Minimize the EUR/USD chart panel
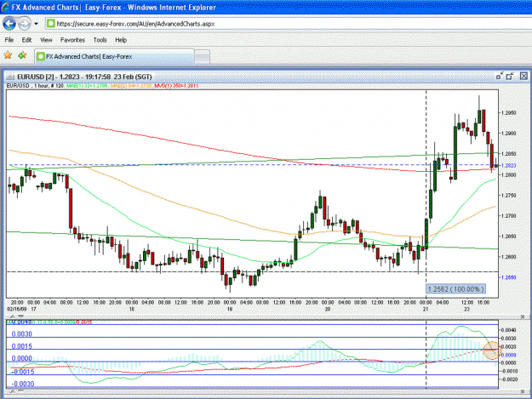 point(499,77)
